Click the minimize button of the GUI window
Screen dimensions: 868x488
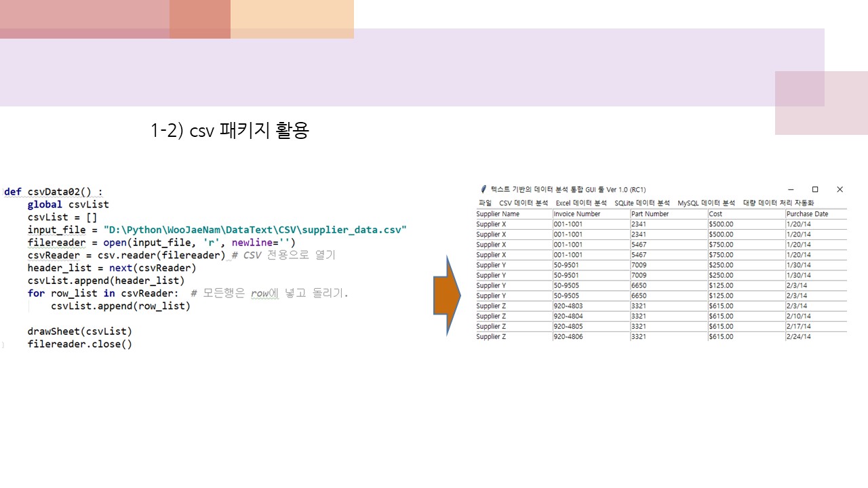click(790, 189)
